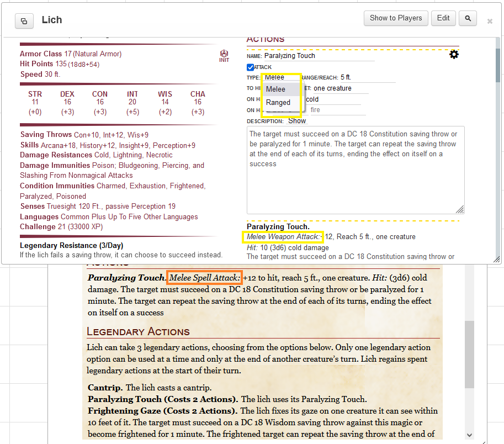The image size is (504, 444).
Task: Roll initiative with the INIT icon
Action: [224, 56]
